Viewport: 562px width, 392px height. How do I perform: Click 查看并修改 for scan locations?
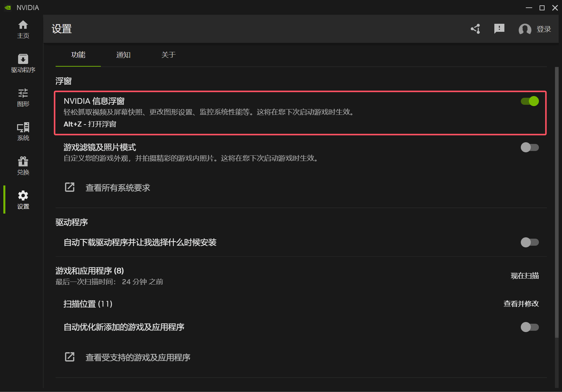point(521,304)
